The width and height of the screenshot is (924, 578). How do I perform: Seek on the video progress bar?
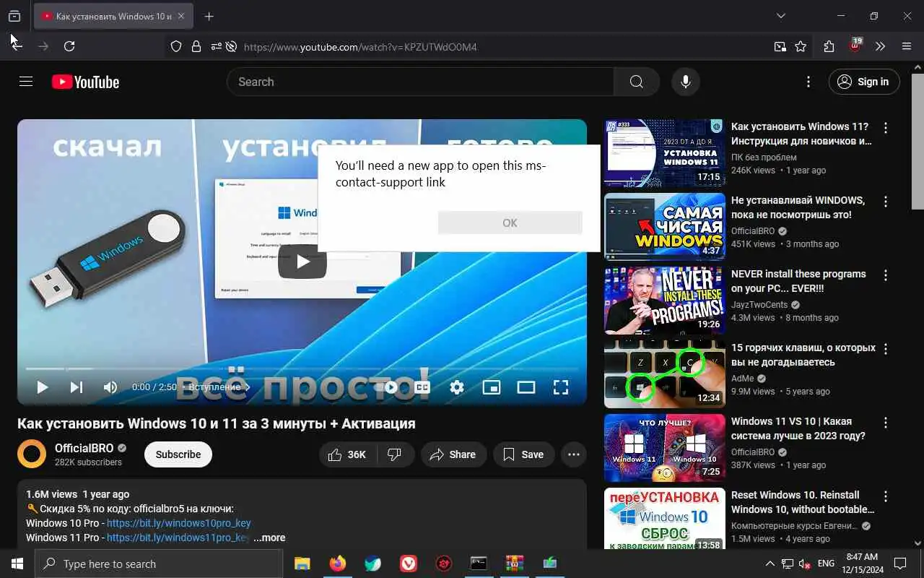click(302, 368)
